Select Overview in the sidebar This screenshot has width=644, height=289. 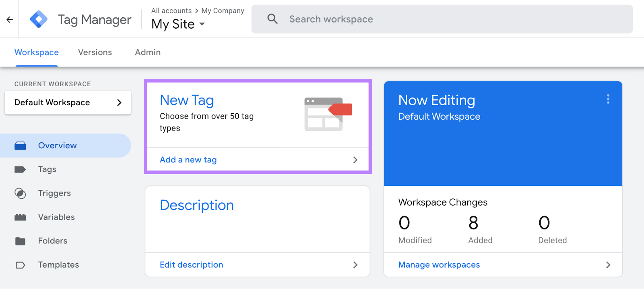[57, 146]
